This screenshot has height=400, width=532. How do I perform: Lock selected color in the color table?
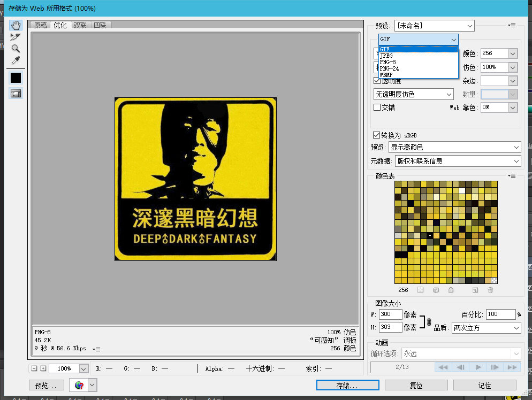[451, 290]
